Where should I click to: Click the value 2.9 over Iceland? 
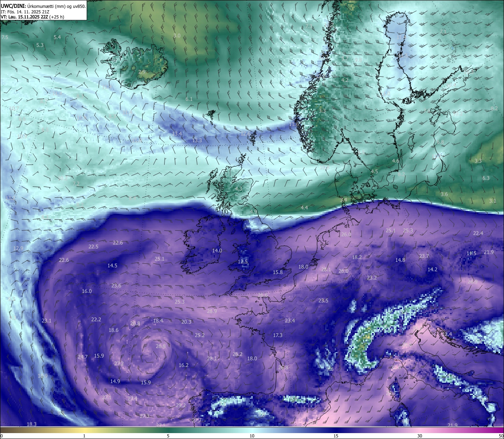point(142,72)
